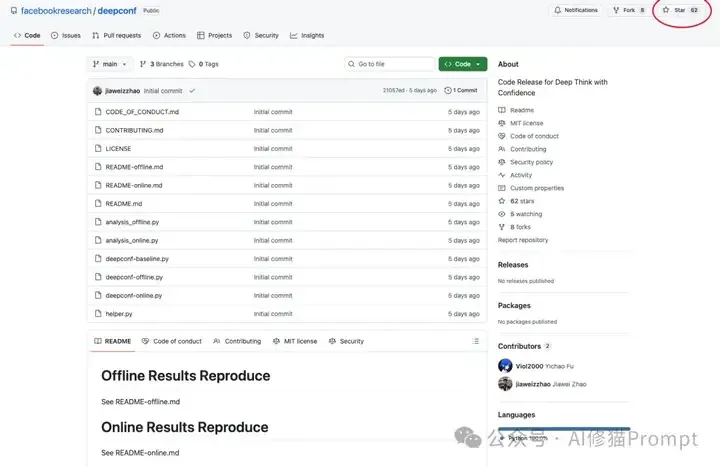Click jiaweizzhao's avatar in commit header
The image size is (720, 467).
coord(97,91)
